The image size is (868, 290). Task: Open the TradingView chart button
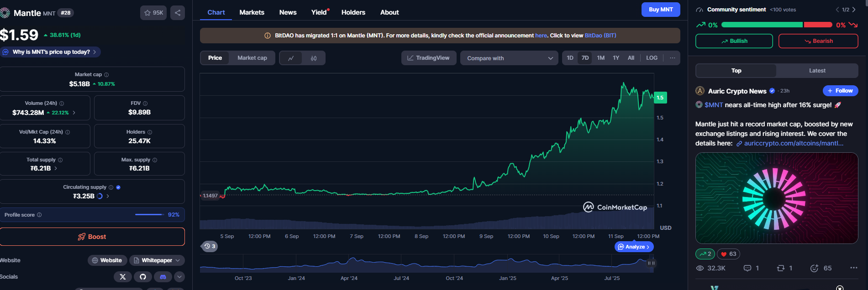429,58
